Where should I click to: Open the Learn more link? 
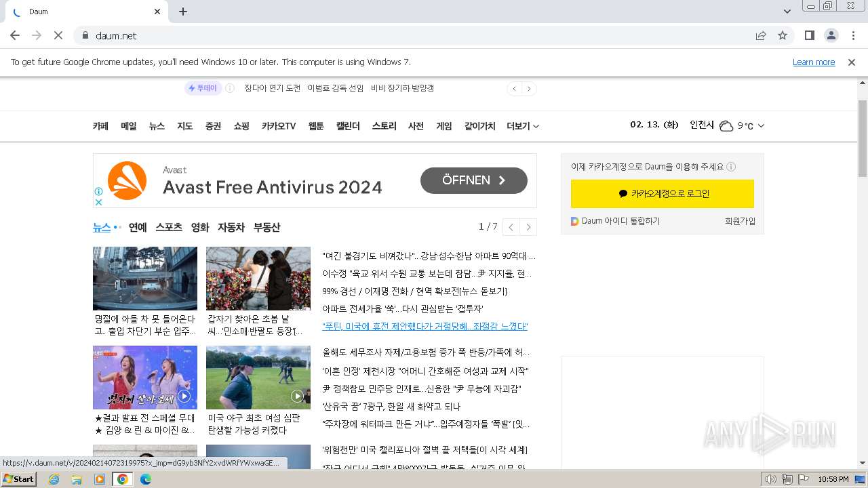[x=814, y=62]
